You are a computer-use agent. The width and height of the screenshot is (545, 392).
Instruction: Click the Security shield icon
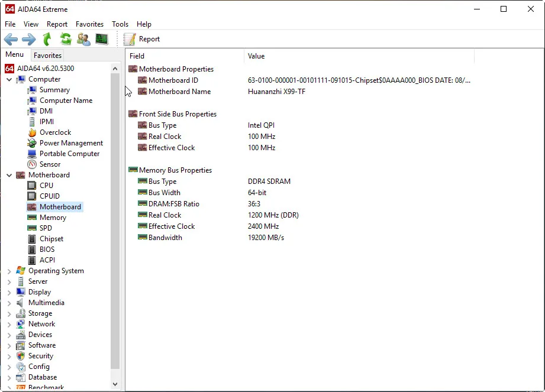click(x=21, y=356)
